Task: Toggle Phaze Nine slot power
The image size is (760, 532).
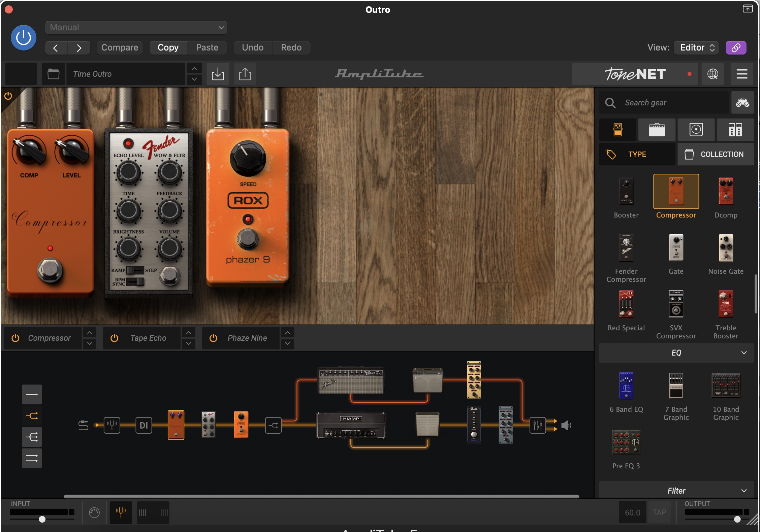Action: 213,338
